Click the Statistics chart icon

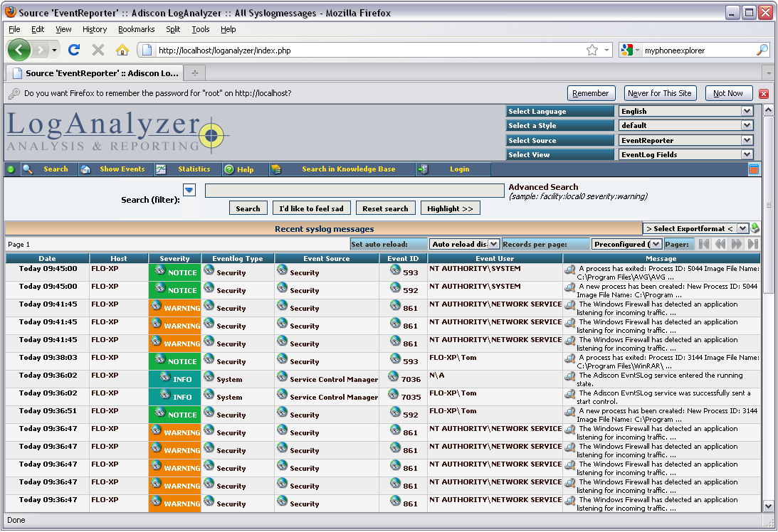click(x=161, y=169)
